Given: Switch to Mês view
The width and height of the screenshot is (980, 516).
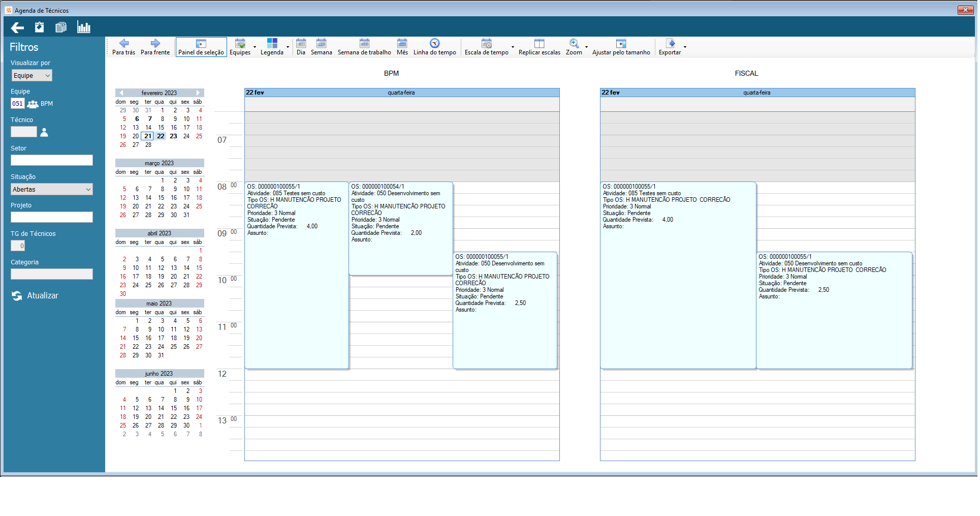Looking at the screenshot, I should [x=402, y=47].
